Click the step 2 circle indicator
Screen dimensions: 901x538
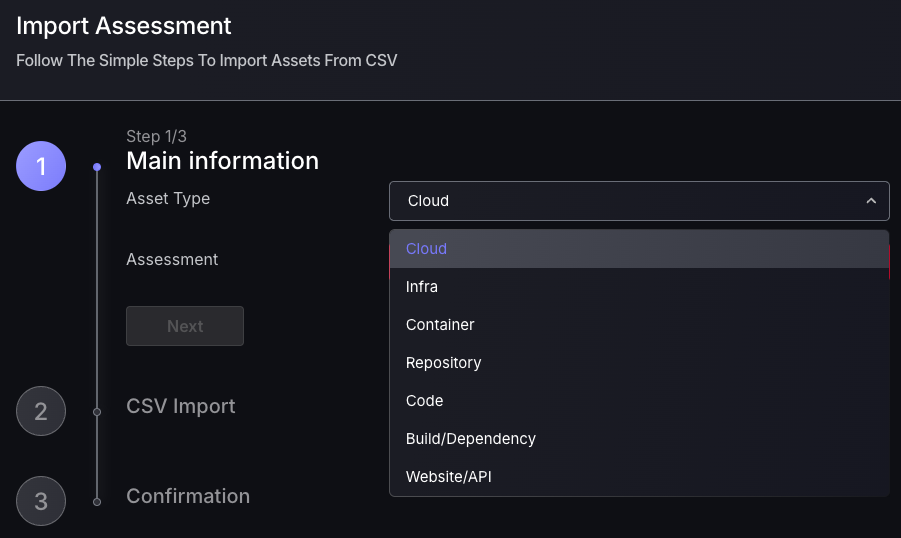[x=41, y=411]
